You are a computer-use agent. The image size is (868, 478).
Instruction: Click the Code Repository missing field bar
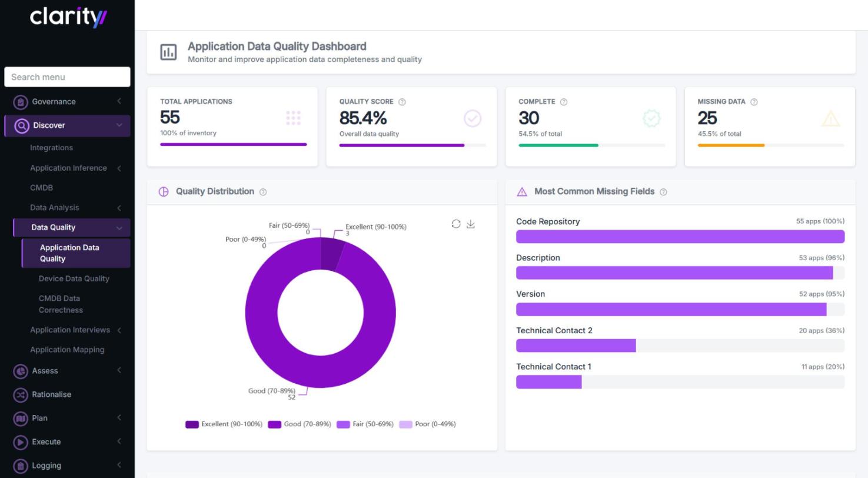pos(680,237)
